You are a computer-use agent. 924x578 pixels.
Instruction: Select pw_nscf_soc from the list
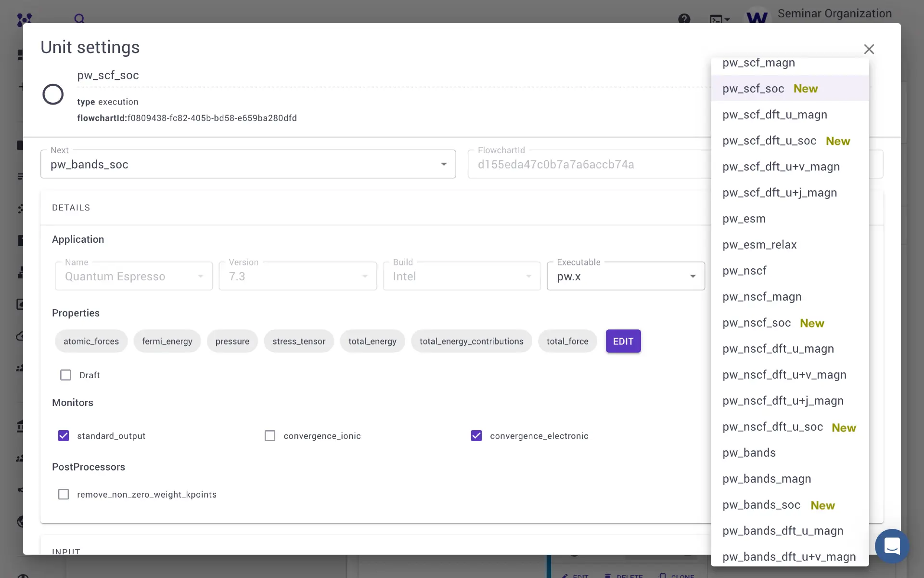point(756,323)
